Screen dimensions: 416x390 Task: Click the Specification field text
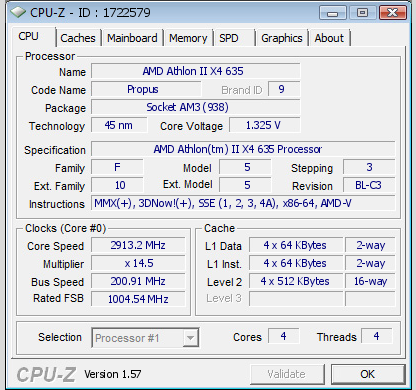[x=243, y=149]
